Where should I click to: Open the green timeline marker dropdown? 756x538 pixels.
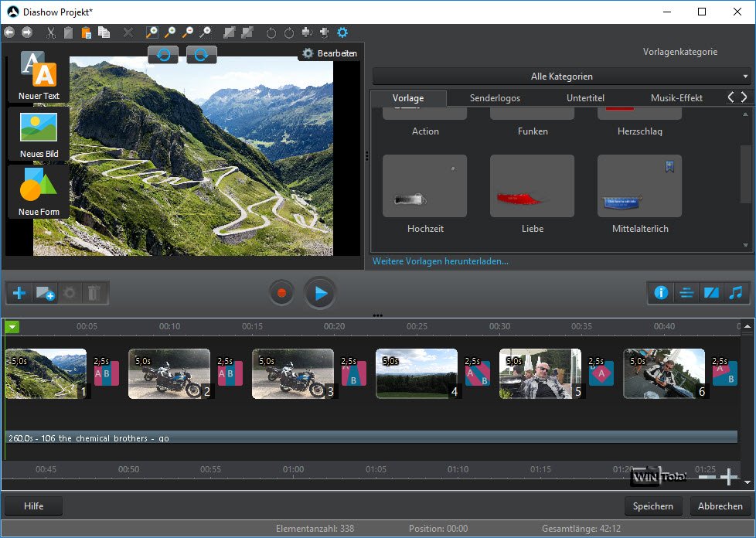point(12,326)
